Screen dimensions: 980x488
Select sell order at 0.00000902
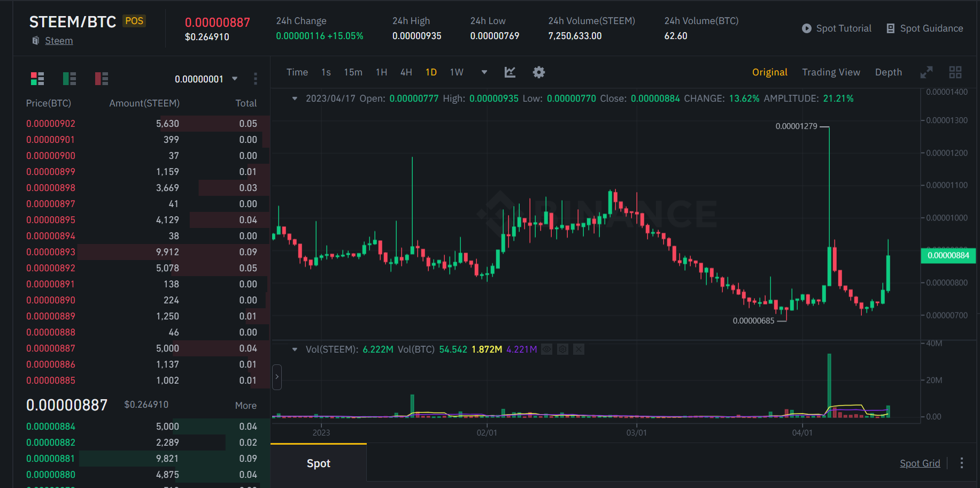click(142, 124)
